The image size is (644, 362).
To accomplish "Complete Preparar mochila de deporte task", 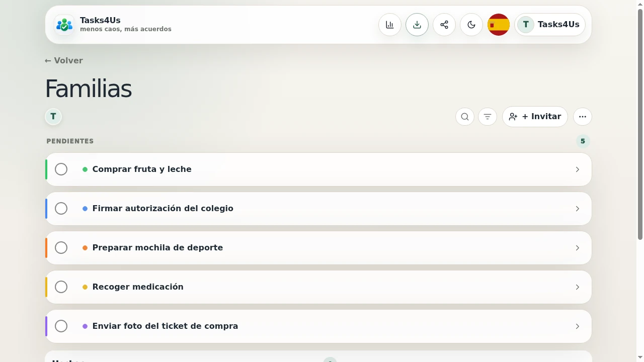I will 61,248.
